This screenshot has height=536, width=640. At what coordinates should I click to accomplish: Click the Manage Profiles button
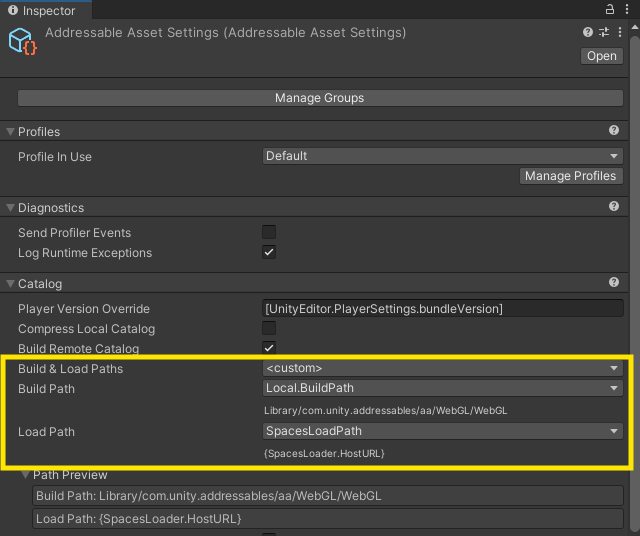[571, 176]
